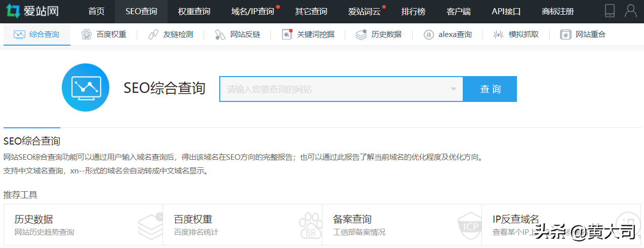Viewport: 644px width, 248px height.
Task: Click the 工信部备案情况 subtitle text
Action: click(x=359, y=232)
